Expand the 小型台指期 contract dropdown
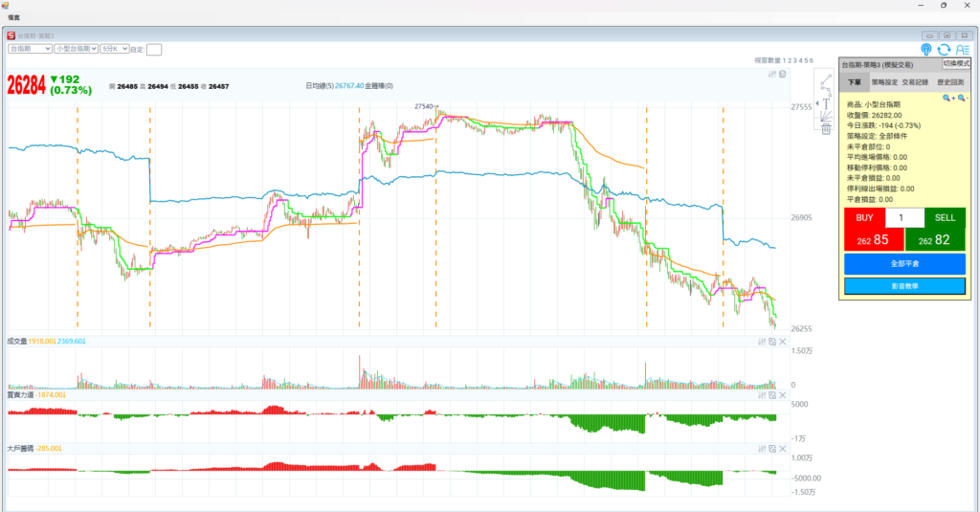980x512 pixels. pyautogui.click(x=76, y=48)
